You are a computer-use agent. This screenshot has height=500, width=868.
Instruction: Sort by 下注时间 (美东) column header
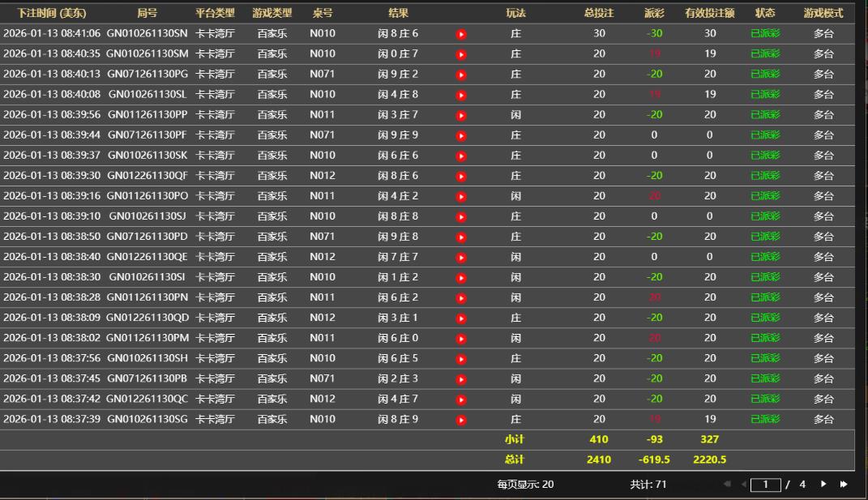click(52, 13)
